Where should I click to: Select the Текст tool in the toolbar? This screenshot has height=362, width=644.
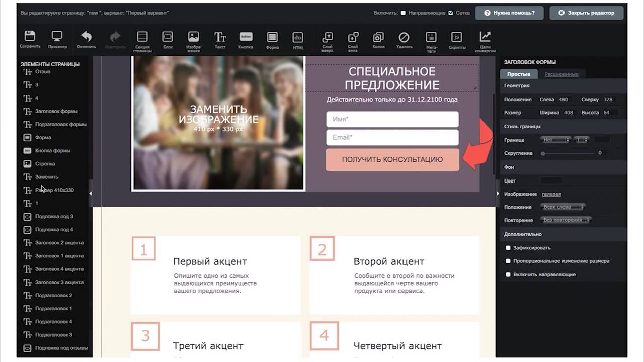point(220,37)
